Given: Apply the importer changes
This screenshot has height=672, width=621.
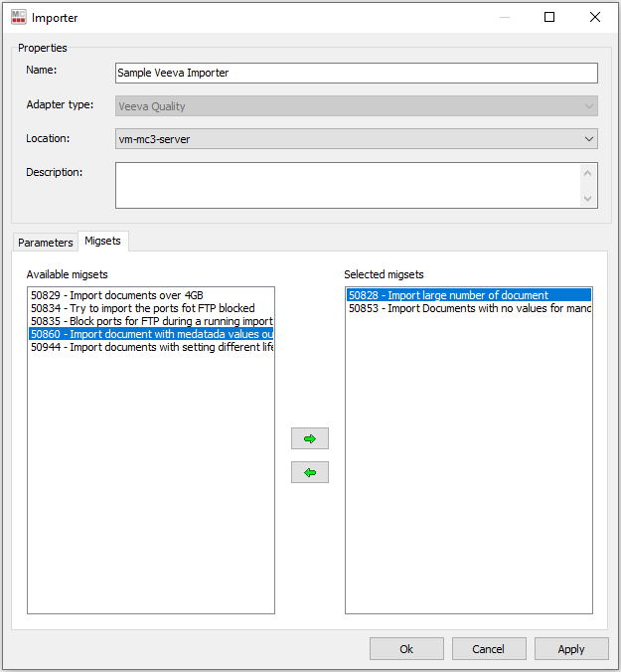Looking at the screenshot, I should click(x=571, y=648).
